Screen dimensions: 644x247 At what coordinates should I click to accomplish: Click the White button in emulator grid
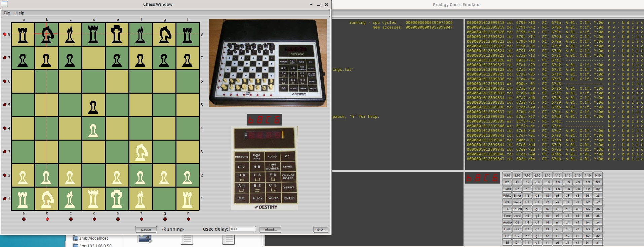[507, 195]
